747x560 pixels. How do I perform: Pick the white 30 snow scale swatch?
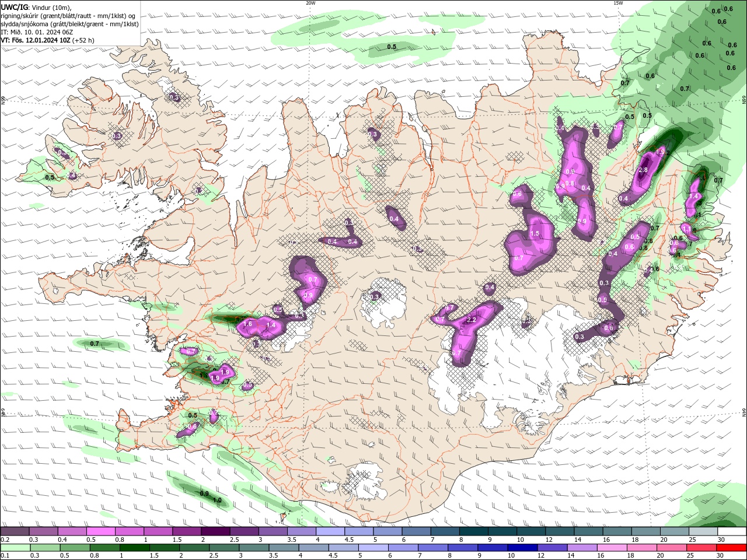coord(732,531)
